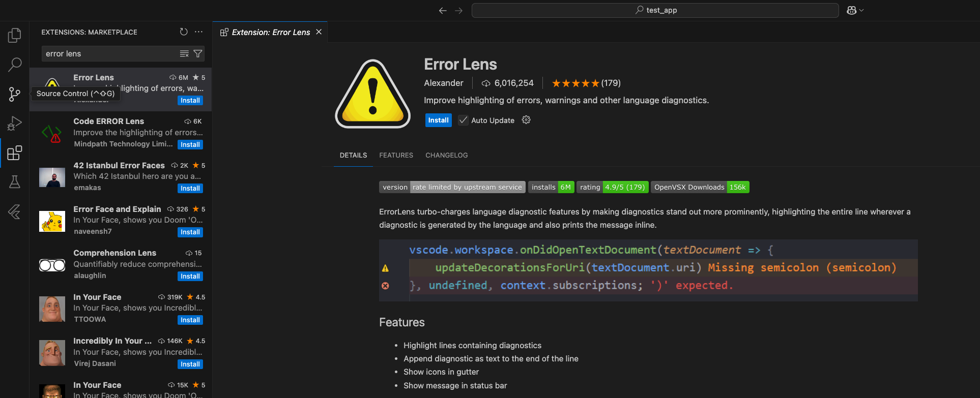The image size is (980, 398).
Task: Click the Pikachu Error Face thumbnail
Action: pos(52,221)
